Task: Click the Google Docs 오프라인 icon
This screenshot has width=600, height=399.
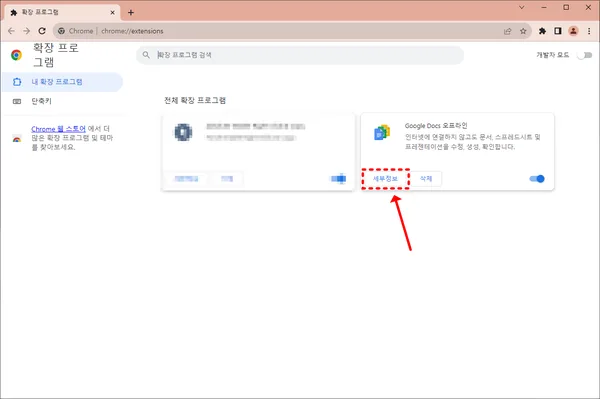Action: pyautogui.click(x=382, y=132)
